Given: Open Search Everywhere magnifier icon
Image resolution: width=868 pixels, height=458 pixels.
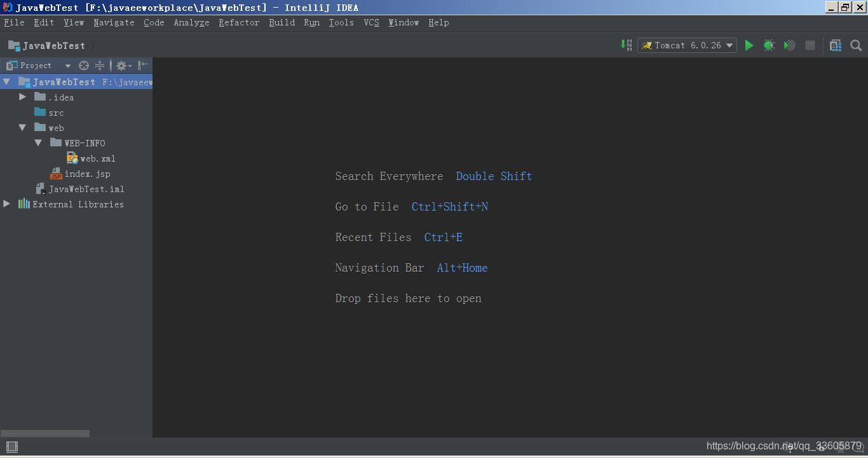Looking at the screenshot, I should pyautogui.click(x=856, y=45).
